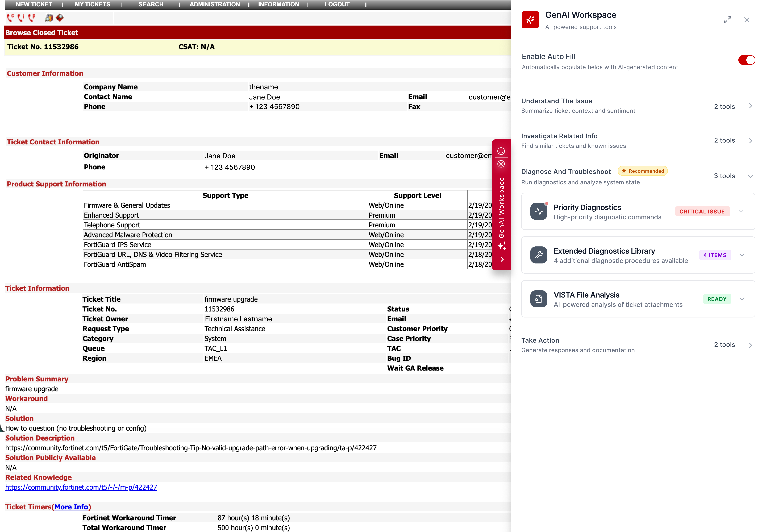The width and height of the screenshot is (766, 532).
Task: Click the ticket title value 'firmware upgrade'
Action: click(231, 299)
